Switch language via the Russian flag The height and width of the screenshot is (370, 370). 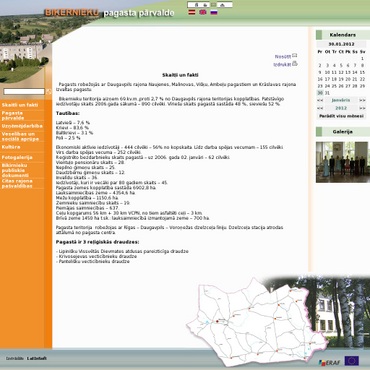(x=214, y=12)
